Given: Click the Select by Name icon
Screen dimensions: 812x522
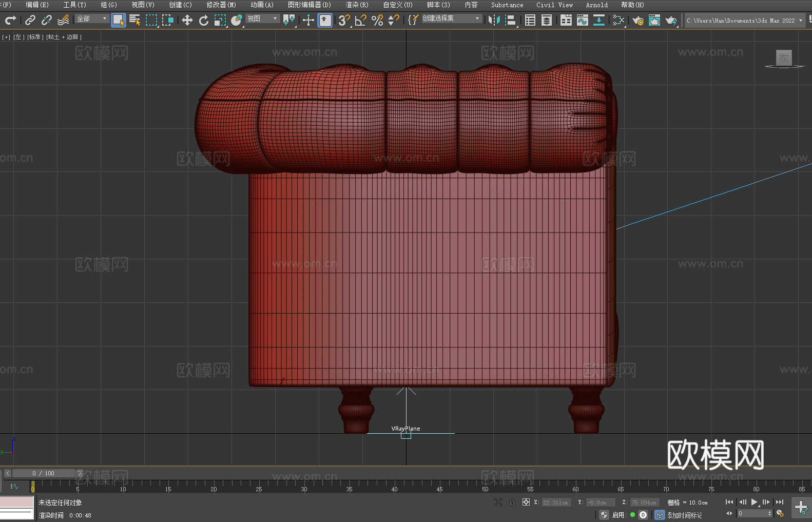Looking at the screenshot, I should [135, 20].
